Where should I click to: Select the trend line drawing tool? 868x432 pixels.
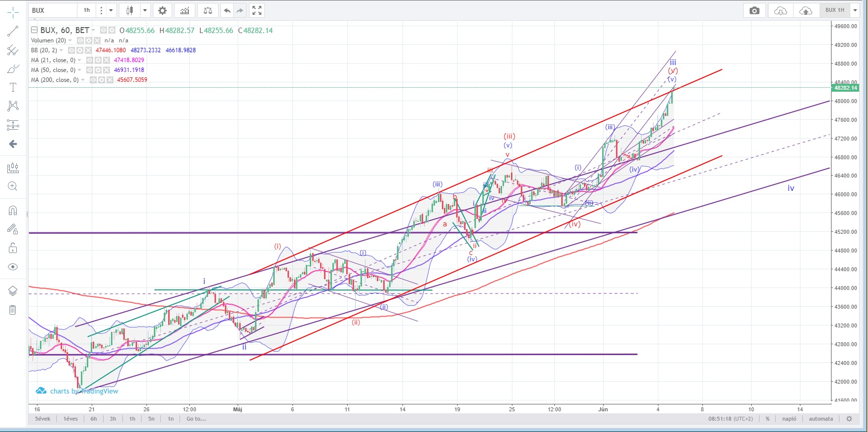[13, 31]
